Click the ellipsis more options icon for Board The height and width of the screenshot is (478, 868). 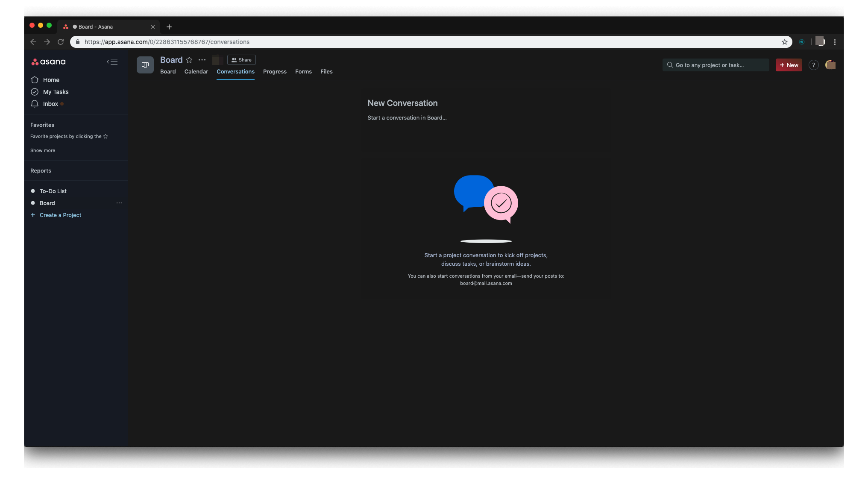119,203
